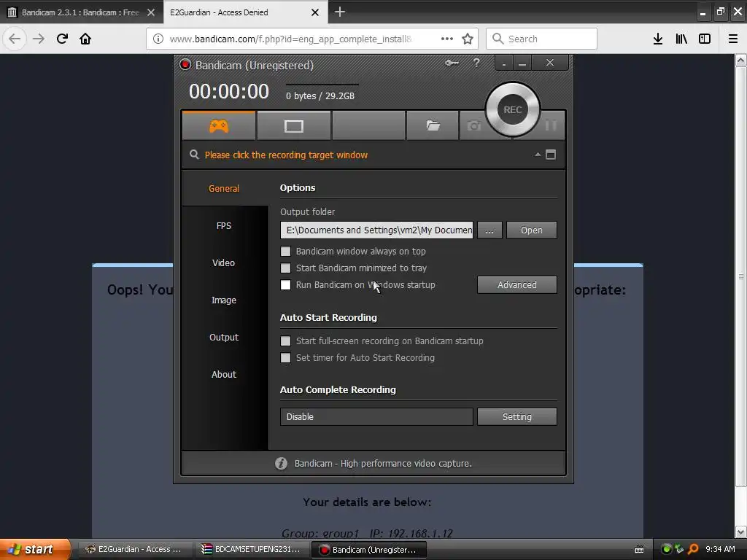747x560 pixels.
Task: Go back in browser history
Action: [15, 39]
